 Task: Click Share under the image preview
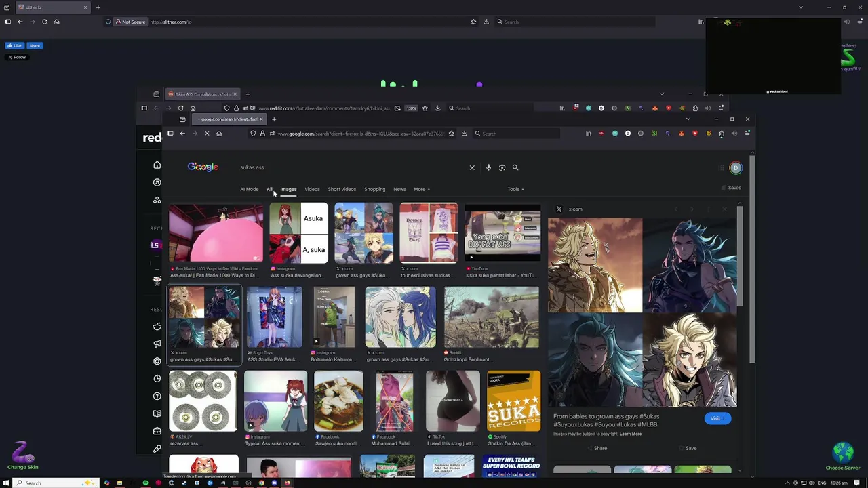coord(598,448)
